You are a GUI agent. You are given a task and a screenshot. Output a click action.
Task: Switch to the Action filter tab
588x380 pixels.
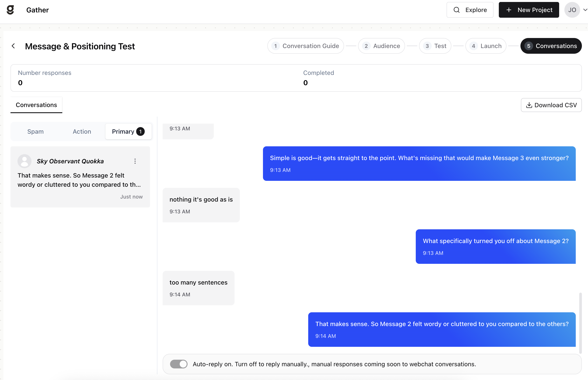pyautogui.click(x=82, y=131)
